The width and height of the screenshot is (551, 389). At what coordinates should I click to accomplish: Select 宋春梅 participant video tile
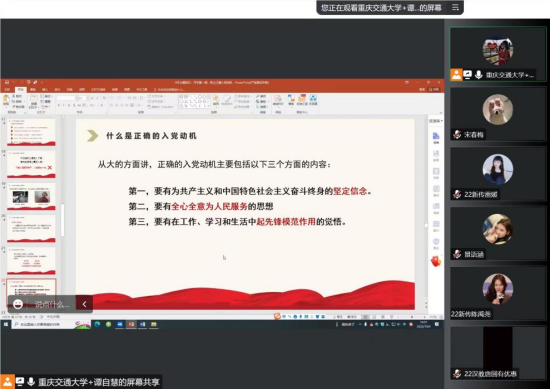coord(498,115)
